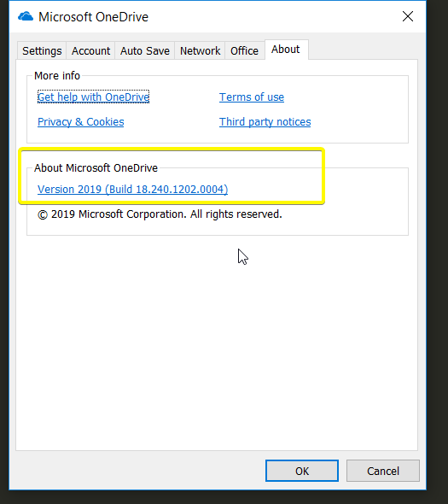448x504 pixels.
Task: Click the OneDrive cloud icon in title bar
Action: (26, 16)
